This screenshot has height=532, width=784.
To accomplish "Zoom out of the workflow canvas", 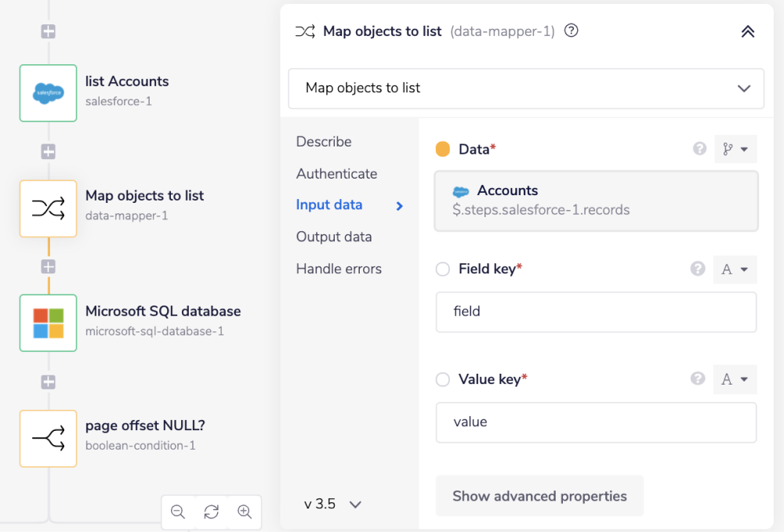I will point(178,512).
